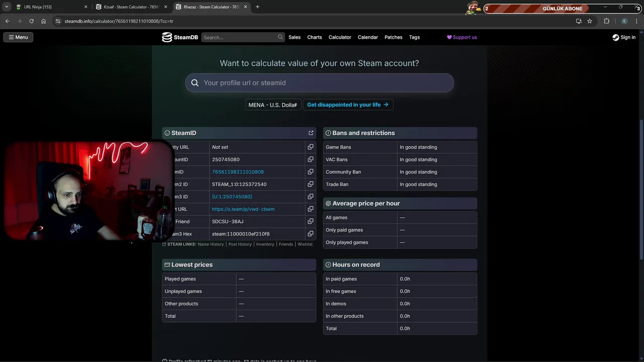Open Charts in SteamDB navigation
The width and height of the screenshot is (644, 362).
coord(314,37)
